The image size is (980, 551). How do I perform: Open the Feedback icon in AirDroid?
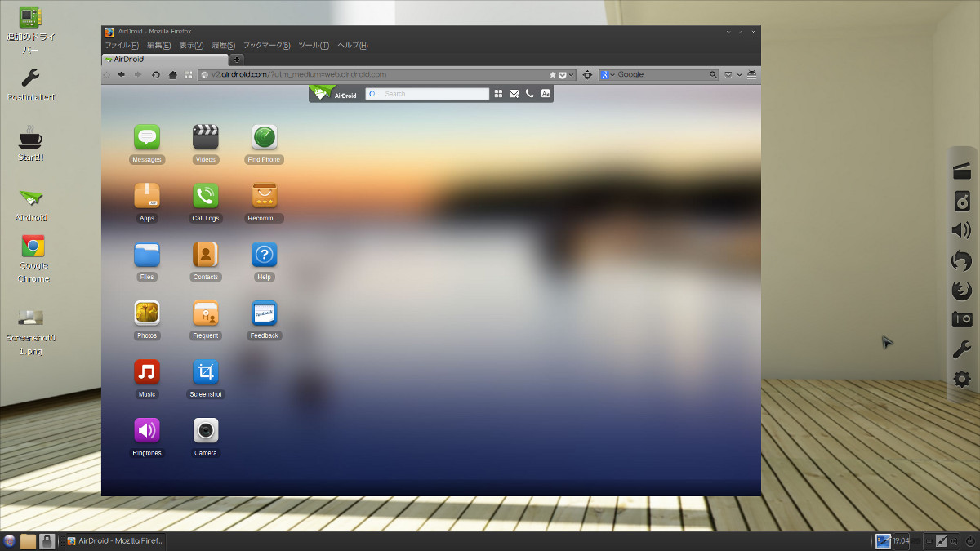click(x=265, y=313)
